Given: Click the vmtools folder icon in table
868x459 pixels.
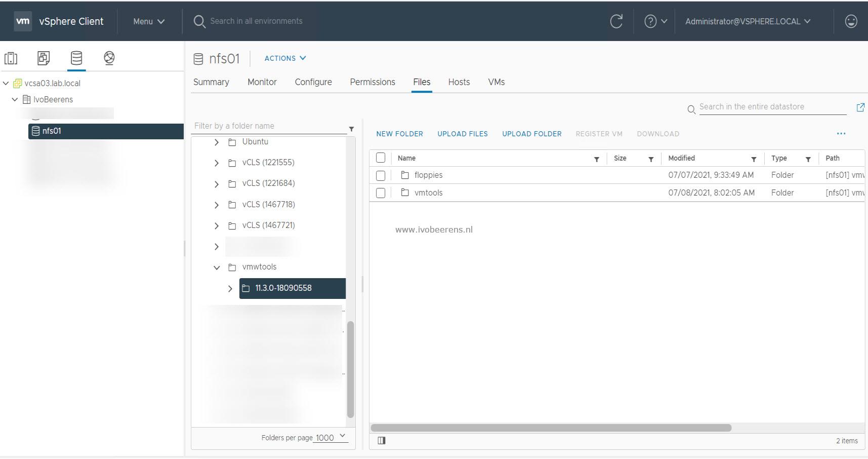Looking at the screenshot, I should click(405, 193).
